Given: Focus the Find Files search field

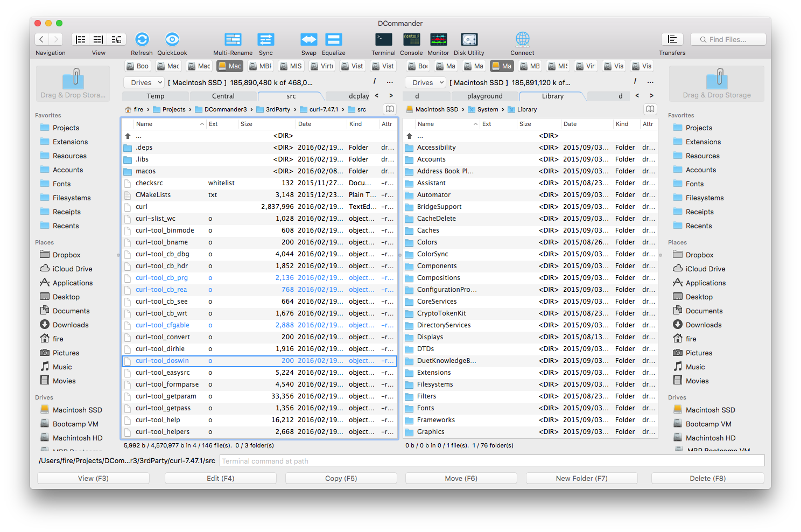Looking at the screenshot, I should (728, 39).
